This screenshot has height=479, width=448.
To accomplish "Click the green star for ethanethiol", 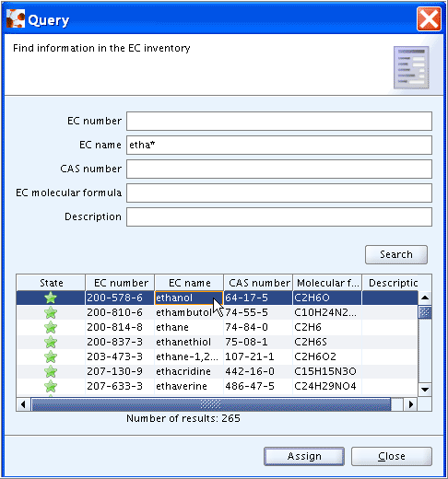I will coord(51,342).
